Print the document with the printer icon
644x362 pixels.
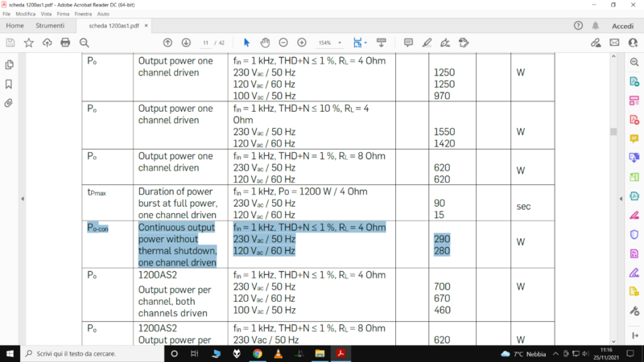point(65,43)
